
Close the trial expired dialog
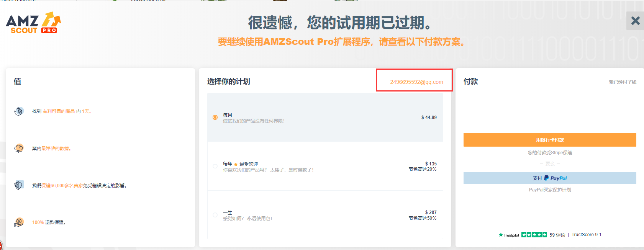point(635,21)
